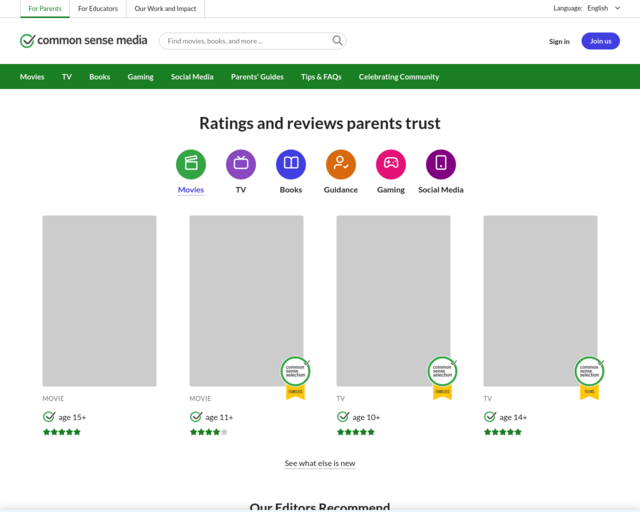Click star rating under age 15+ movie

[62, 432]
